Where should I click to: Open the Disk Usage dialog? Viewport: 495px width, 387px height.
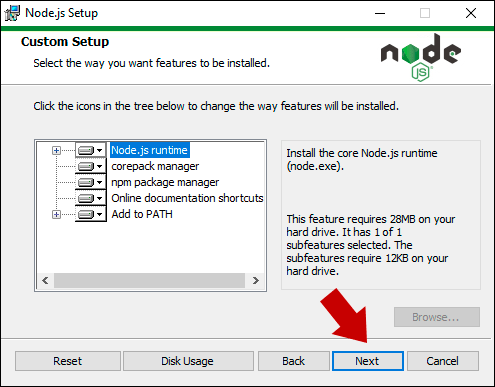click(188, 361)
